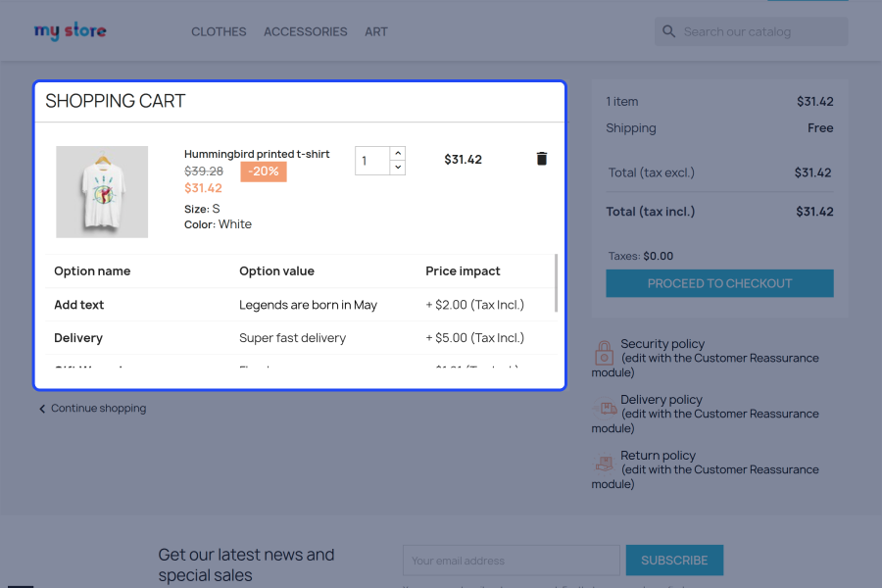Click 'Super fast delivery' option value

click(x=292, y=337)
